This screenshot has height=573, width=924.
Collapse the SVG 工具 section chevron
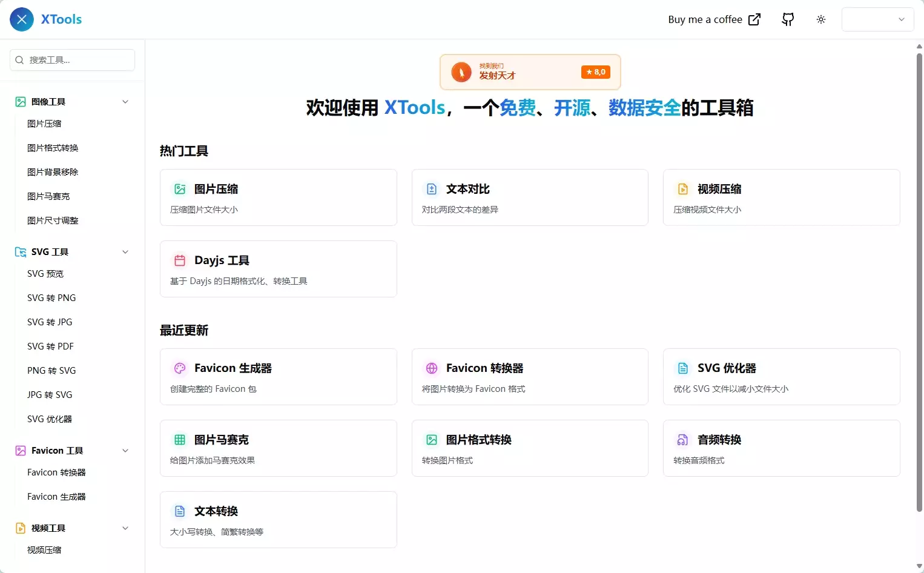click(x=125, y=252)
